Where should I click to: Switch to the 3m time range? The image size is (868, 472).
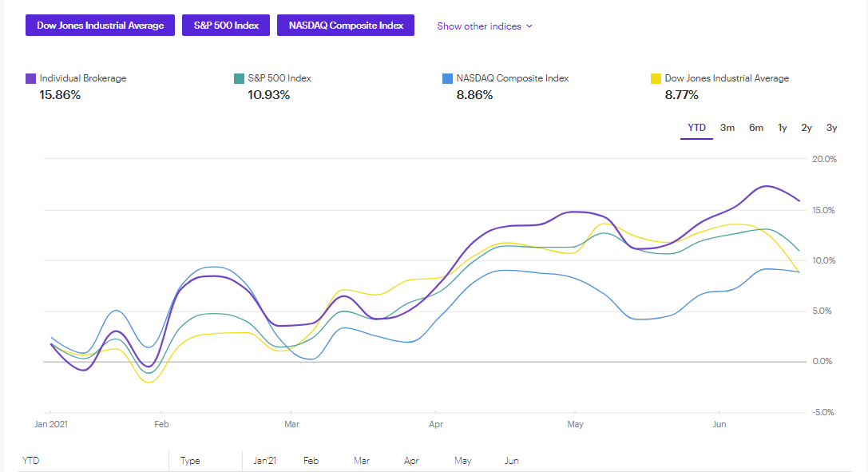pos(727,128)
